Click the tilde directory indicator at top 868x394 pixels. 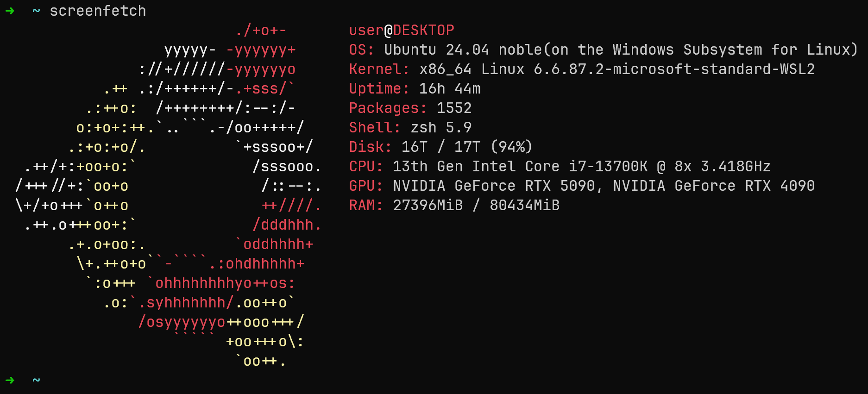(x=36, y=11)
